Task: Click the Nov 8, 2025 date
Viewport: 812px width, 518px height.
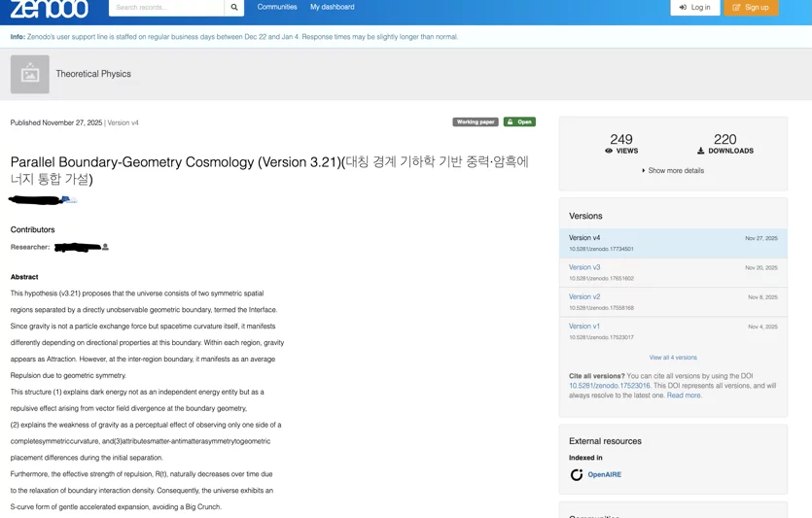Action: click(762, 297)
